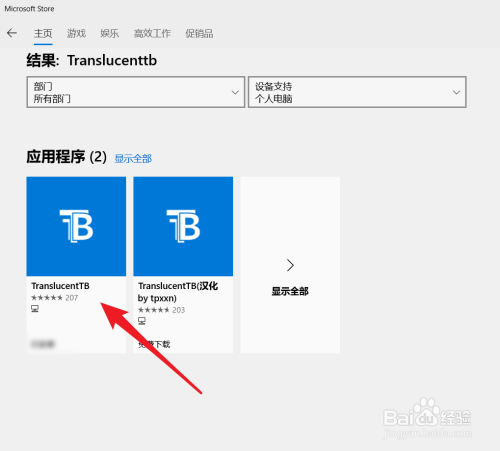The width and height of the screenshot is (500, 451).
Task: Open the 主页 tab
Action: pos(43,33)
